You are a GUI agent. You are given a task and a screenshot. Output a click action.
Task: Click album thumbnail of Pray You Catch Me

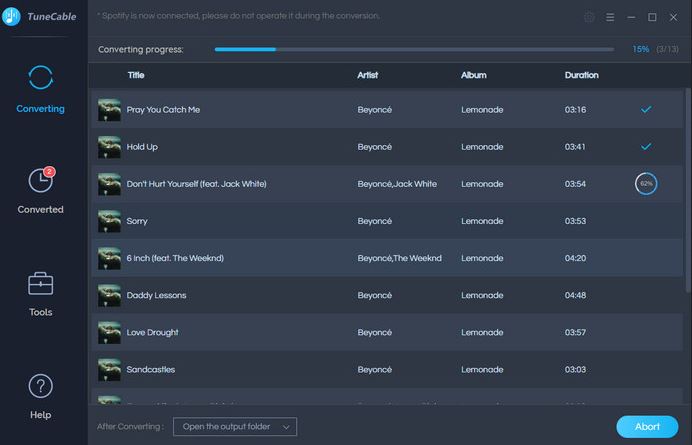pos(109,109)
